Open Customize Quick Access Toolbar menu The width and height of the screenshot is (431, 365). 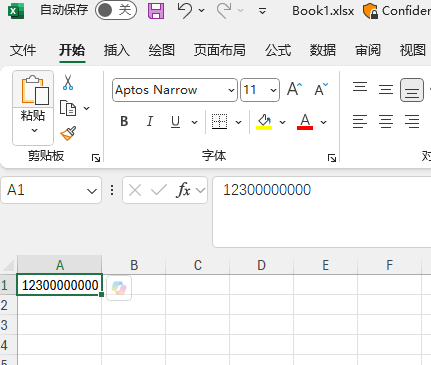262,11
